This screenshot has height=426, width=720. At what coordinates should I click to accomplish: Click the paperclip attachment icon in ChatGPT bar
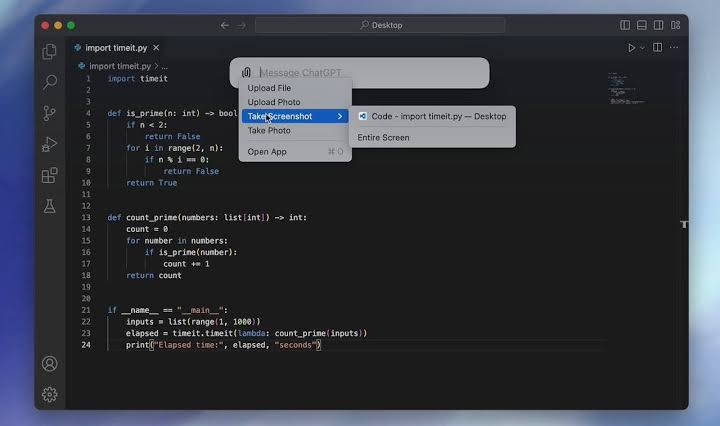[x=246, y=73]
